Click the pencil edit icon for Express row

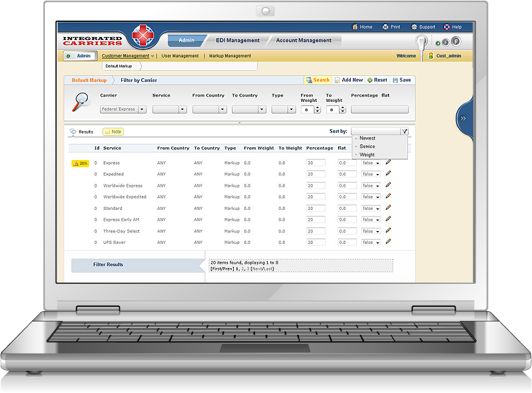pyautogui.click(x=388, y=163)
